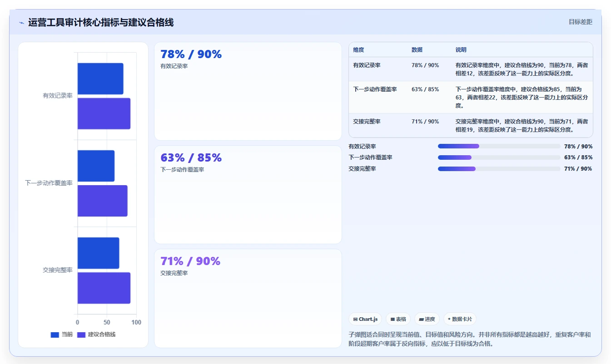
Task: Click the 78% / 90% value beside progress bar
Action: point(578,147)
